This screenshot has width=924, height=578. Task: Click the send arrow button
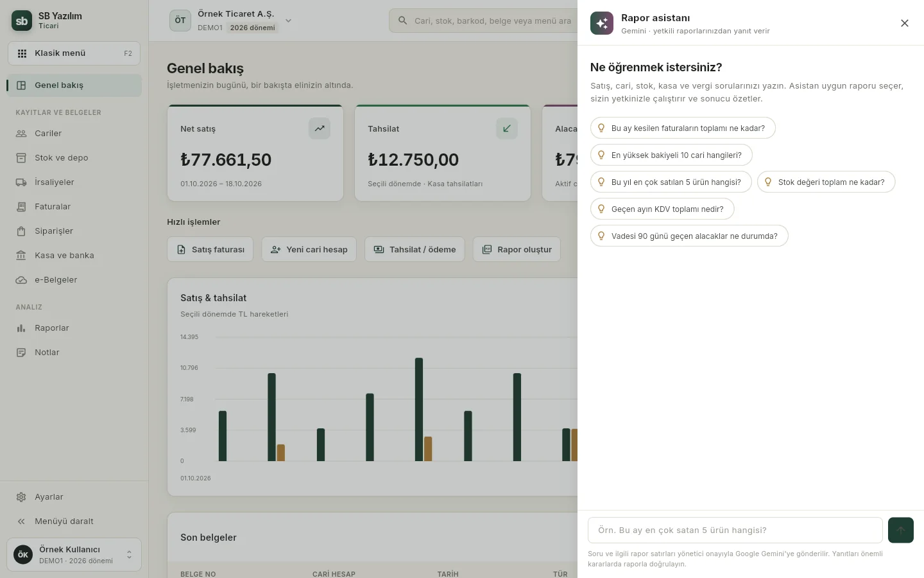(x=901, y=530)
